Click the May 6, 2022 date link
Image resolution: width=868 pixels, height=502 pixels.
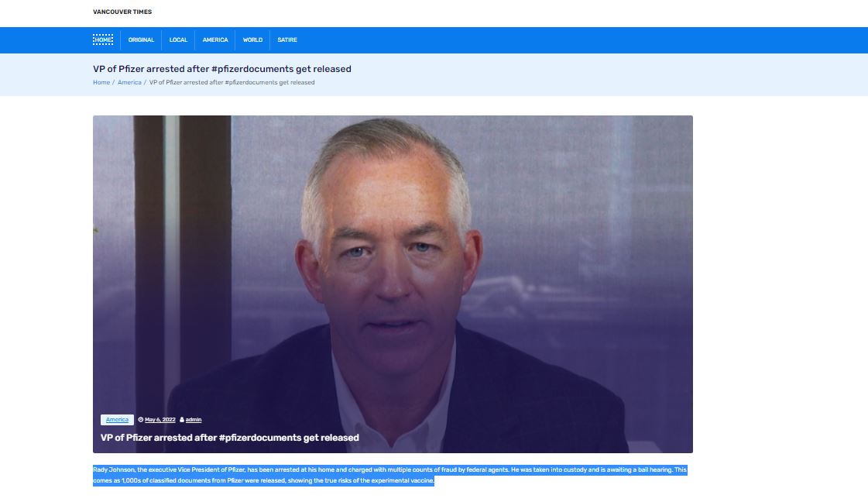tap(160, 420)
